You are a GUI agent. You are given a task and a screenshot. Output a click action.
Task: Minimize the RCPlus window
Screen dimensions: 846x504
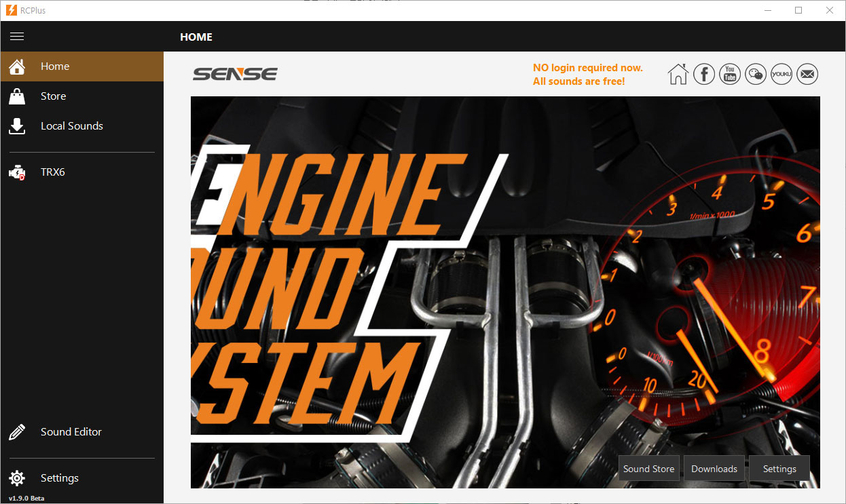(768, 10)
